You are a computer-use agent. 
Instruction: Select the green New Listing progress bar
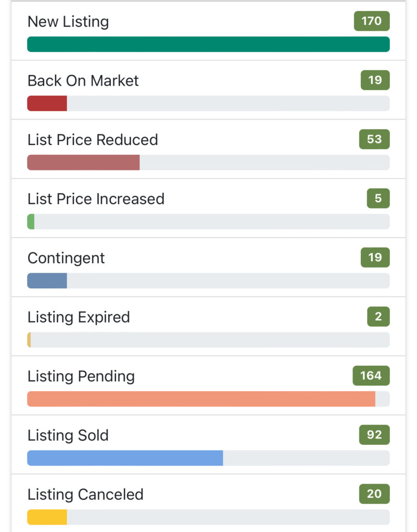point(208,44)
